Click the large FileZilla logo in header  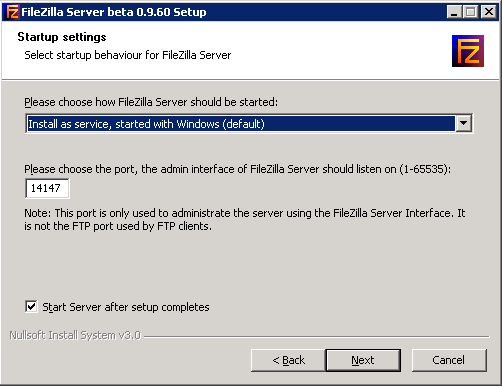click(x=468, y=51)
